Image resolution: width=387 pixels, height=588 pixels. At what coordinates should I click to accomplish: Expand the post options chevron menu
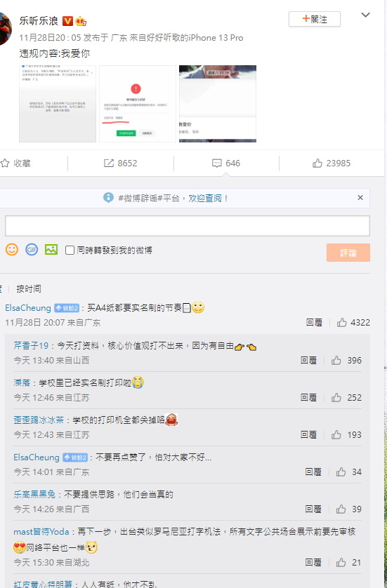(366, 15)
